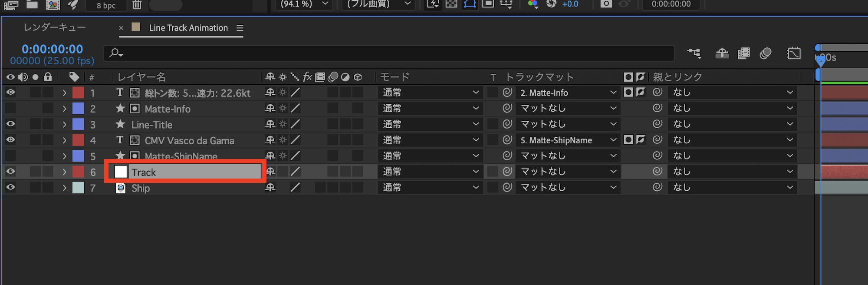Viewport: 868px width, 285px height.
Task: Toggle visibility of the Ship layer
Action: (x=10, y=188)
